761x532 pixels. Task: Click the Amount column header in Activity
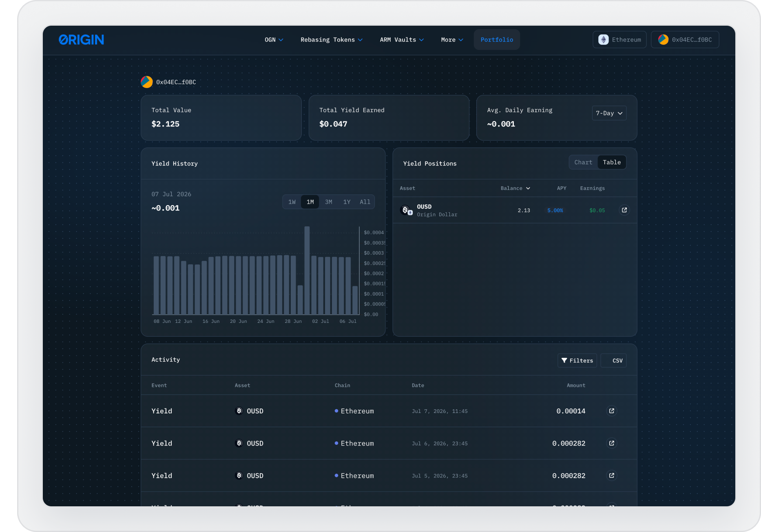576,385
